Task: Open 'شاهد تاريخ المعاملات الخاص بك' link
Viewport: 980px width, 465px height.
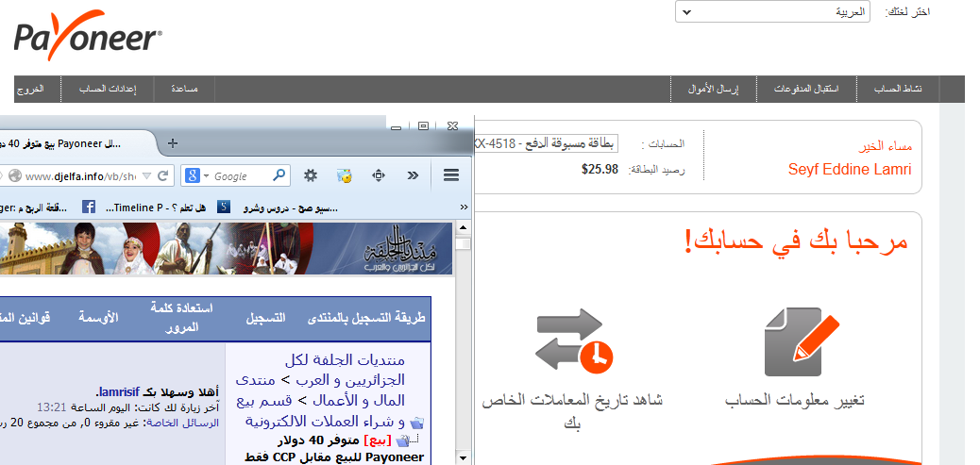Action: coord(572,412)
